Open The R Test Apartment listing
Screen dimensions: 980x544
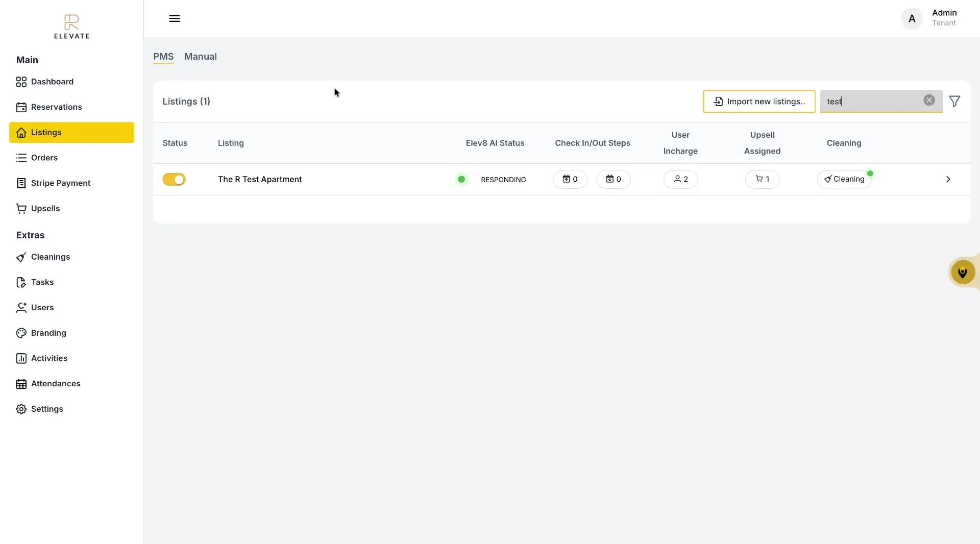pos(260,179)
